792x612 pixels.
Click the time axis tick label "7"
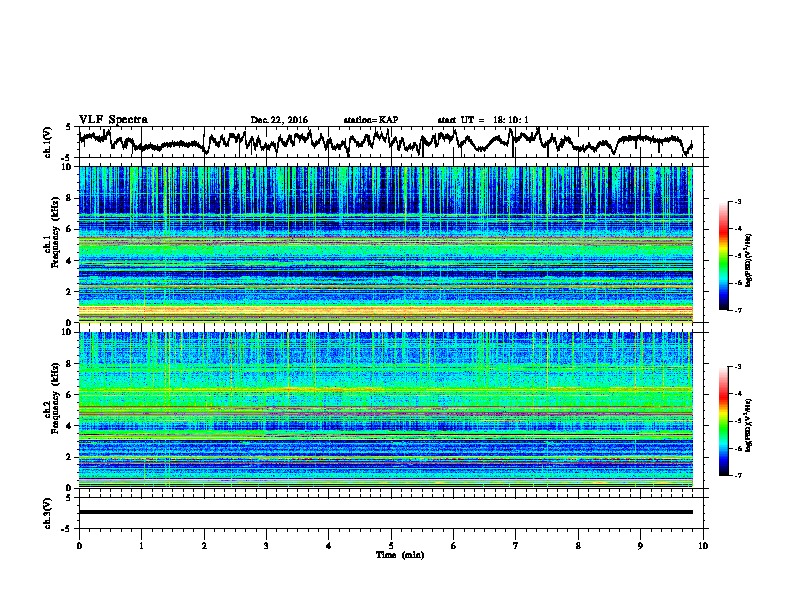click(x=516, y=545)
